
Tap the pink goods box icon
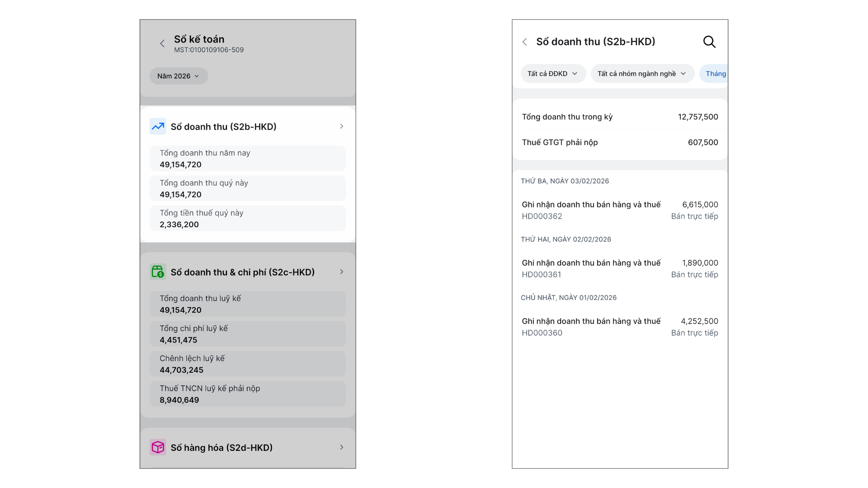[x=158, y=447]
